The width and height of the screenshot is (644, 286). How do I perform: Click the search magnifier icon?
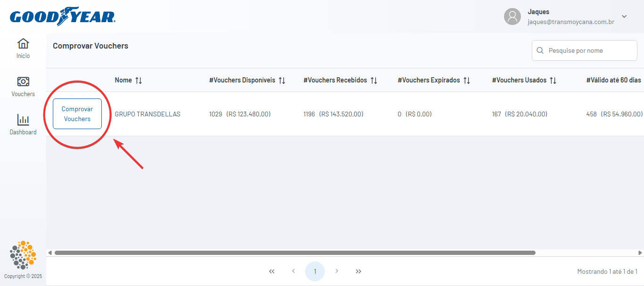pyautogui.click(x=540, y=50)
